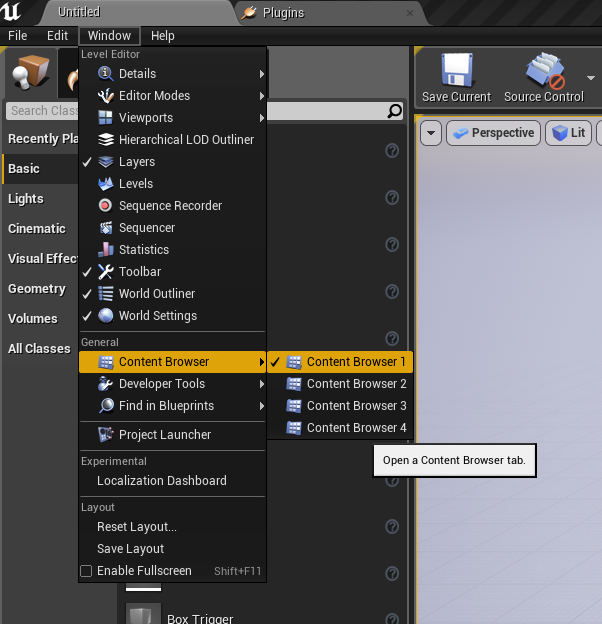The image size is (602, 624).
Task: Close the Window menu
Action: [x=109, y=36]
